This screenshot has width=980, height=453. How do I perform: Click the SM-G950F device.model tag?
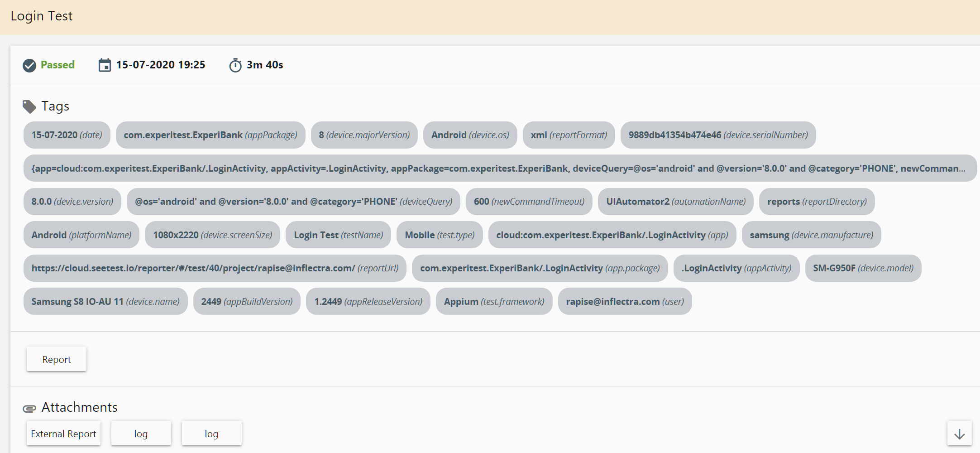[863, 268]
